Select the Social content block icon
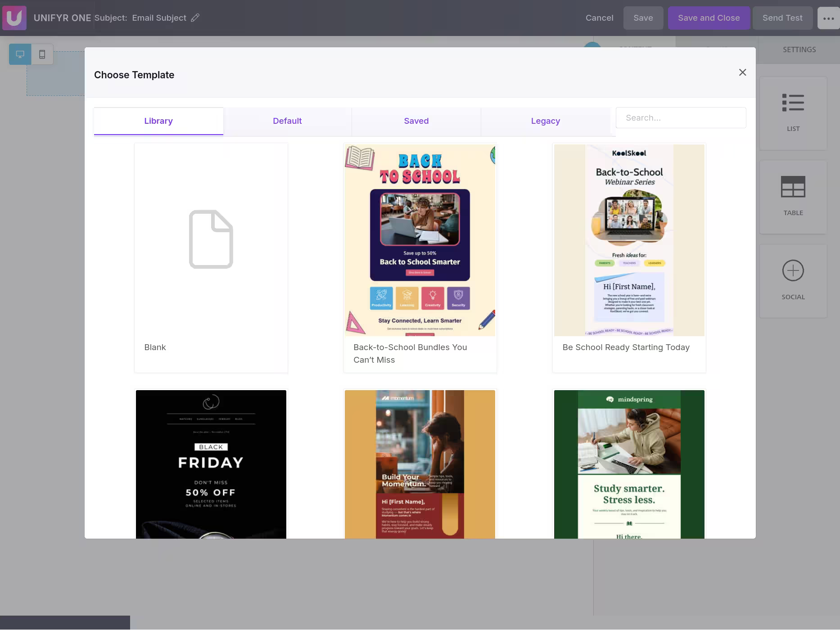This screenshot has height=630, width=840. point(793,270)
